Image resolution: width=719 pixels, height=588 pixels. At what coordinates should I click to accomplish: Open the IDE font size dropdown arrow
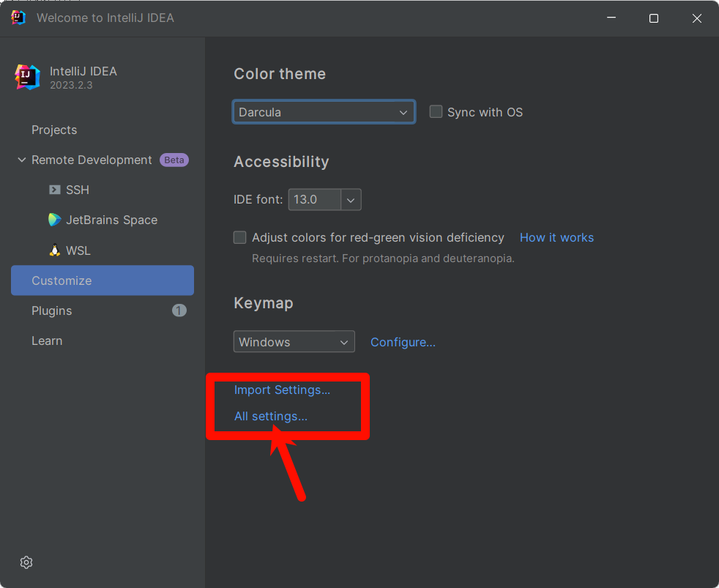(x=351, y=200)
